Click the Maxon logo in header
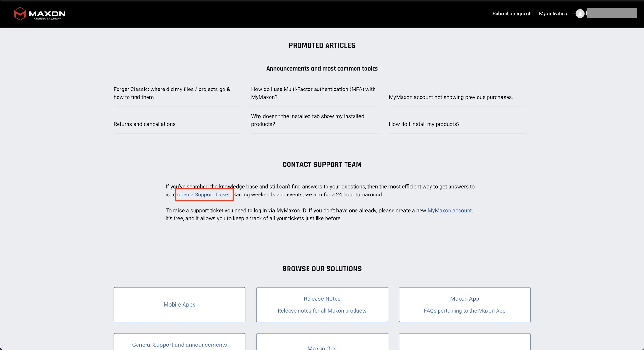Screen dimensions: 644x350 click(40, 14)
